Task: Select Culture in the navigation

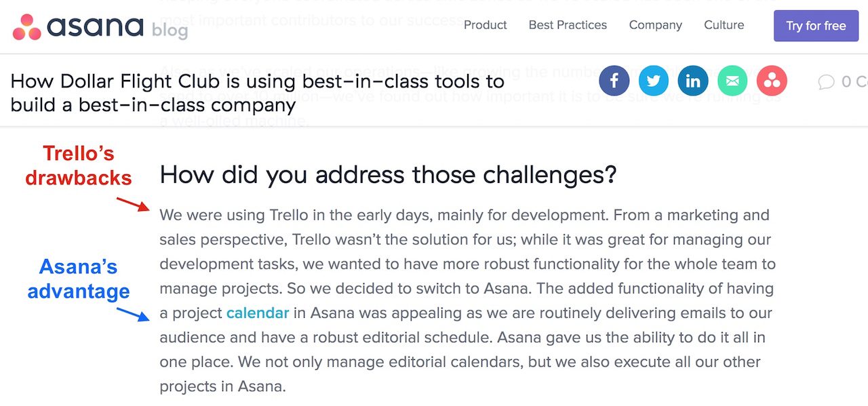Action: pyautogui.click(x=724, y=25)
